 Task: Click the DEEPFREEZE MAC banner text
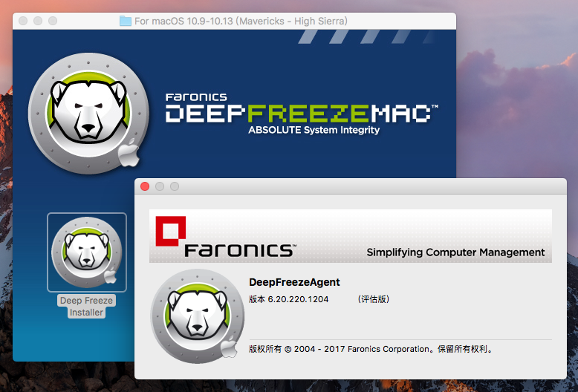[x=302, y=113]
